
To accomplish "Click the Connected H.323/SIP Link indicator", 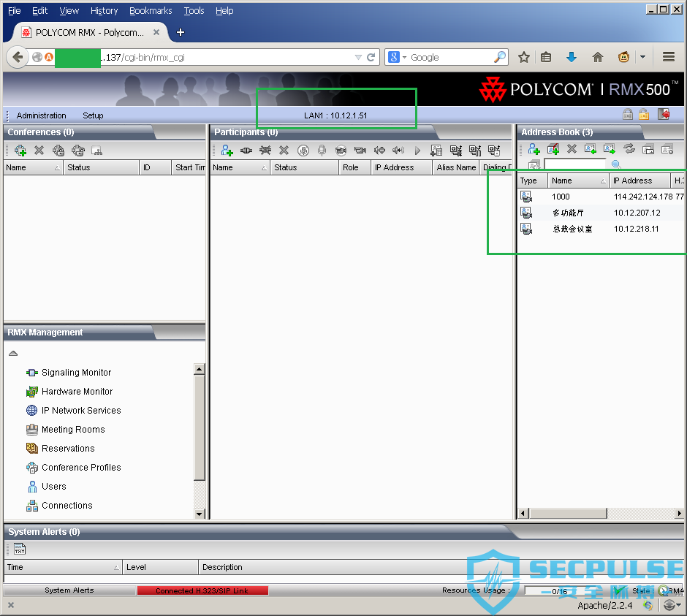I will click(x=202, y=590).
